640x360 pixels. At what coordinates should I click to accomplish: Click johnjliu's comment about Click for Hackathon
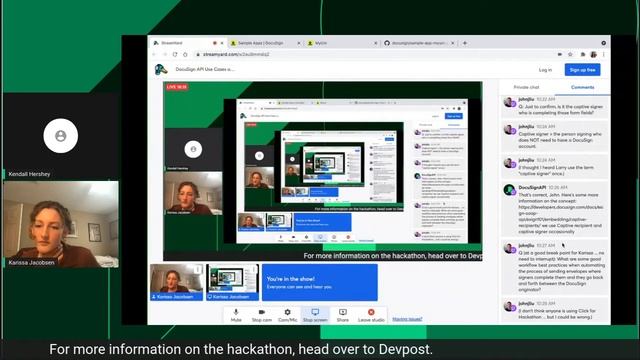tap(555, 311)
